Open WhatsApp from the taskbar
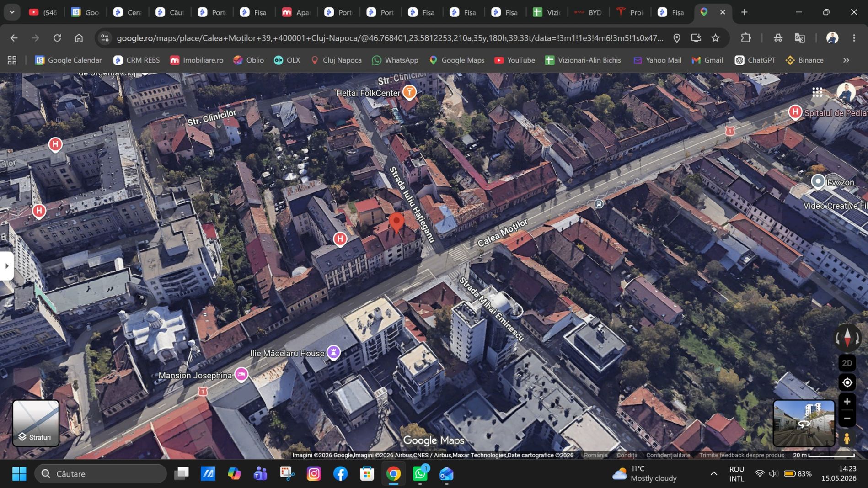This screenshot has height=488, width=868. pyautogui.click(x=420, y=474)
